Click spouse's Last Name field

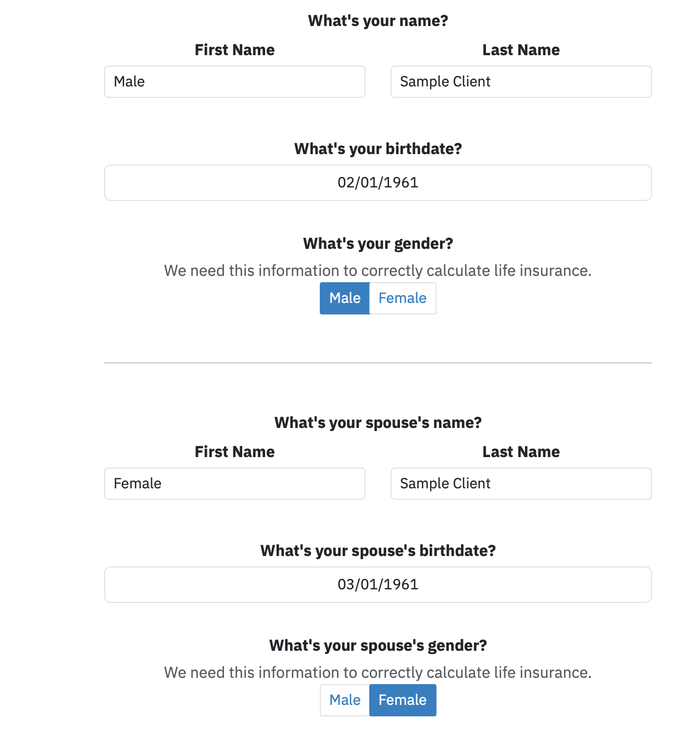521,484
